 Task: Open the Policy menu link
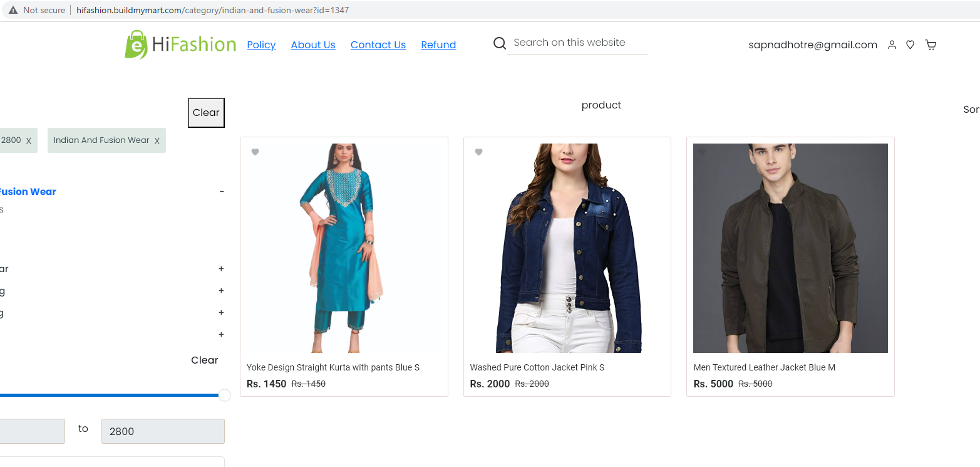point(261,45)
